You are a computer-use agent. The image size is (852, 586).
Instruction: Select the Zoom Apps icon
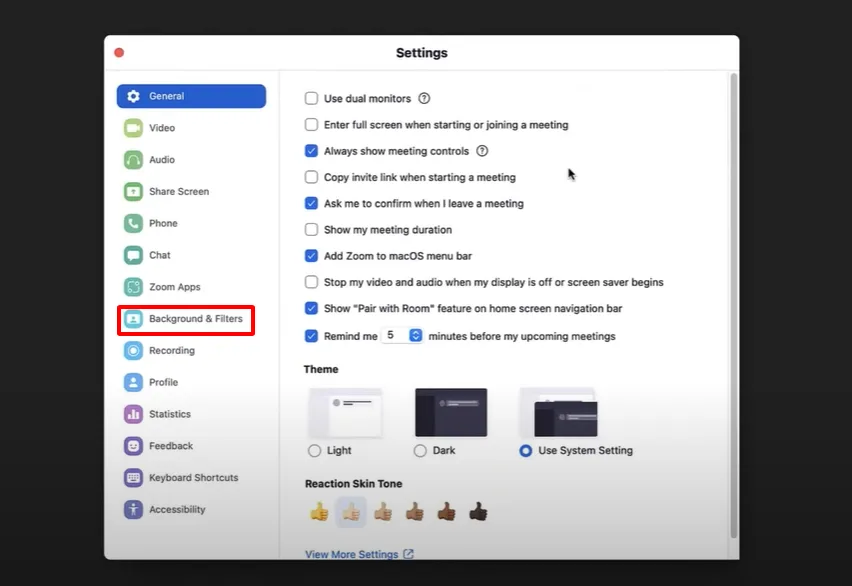(x=133, y=287)
